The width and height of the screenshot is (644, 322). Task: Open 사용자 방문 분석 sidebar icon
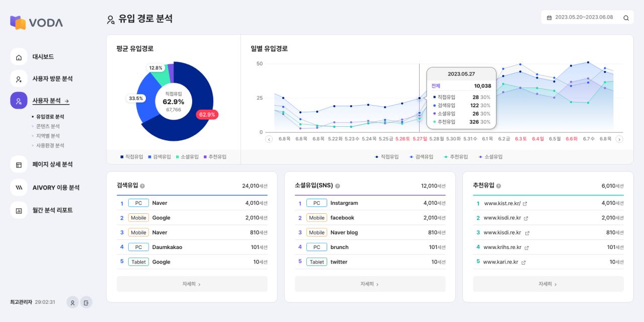coord(19,79)
